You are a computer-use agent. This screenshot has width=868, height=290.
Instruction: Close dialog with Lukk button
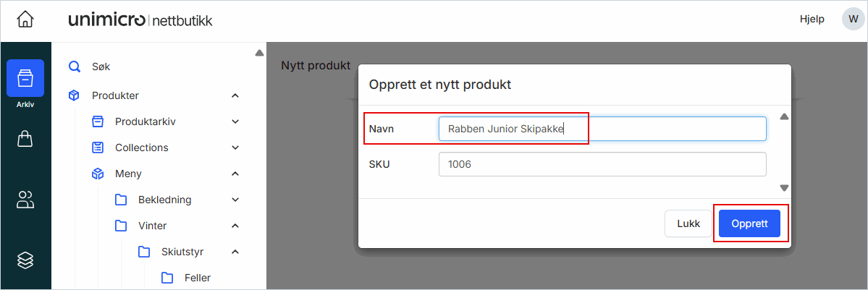[x=688, y=223]
